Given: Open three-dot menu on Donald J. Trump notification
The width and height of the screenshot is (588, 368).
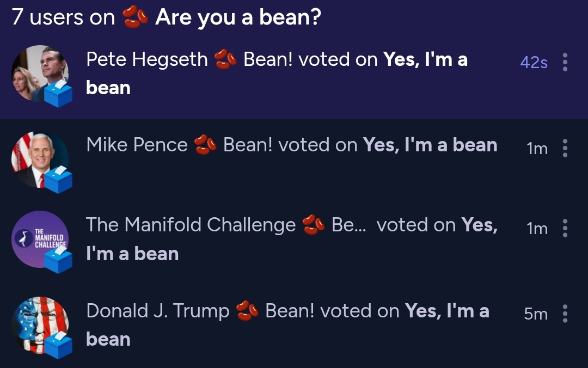Looking at the screenshot, I should (565, 314).
